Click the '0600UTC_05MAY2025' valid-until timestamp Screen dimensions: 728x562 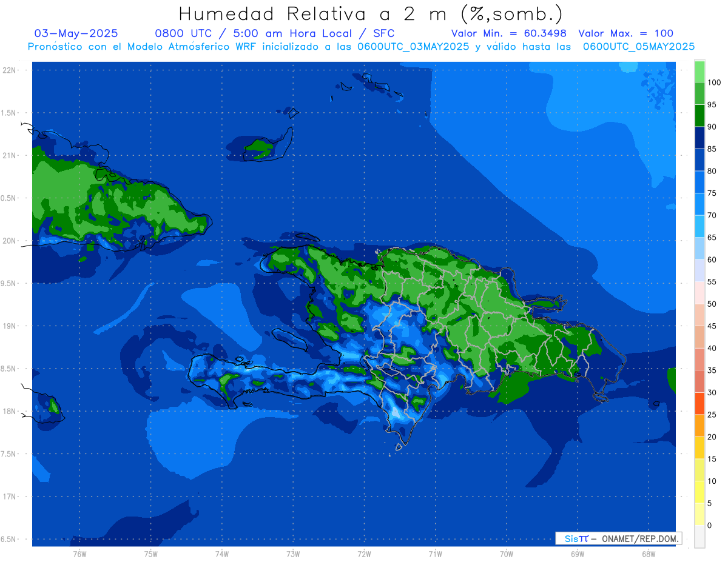click(639, 46)
